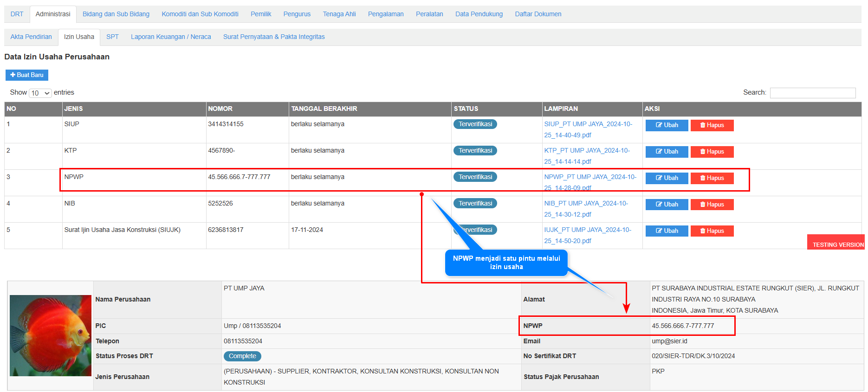Click the Search input field
The width and height of the screenshot is (868, 392).
812,93
